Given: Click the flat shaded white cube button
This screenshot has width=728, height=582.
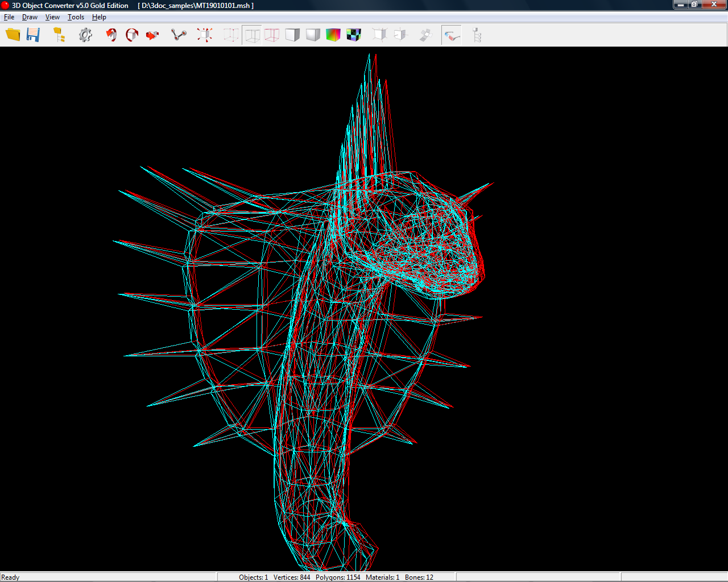Looking at the screenshot, I should (x=292, y=35).
